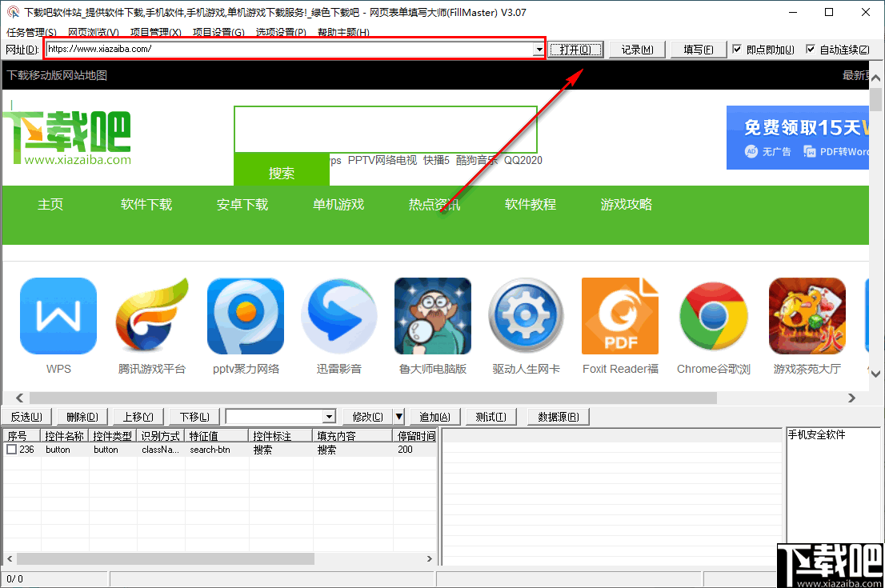Image resolution: width=885 pixels, height=588 pixels.
Task: Open the pptv聚力网络 icon
Action: [x=246, y=315]
